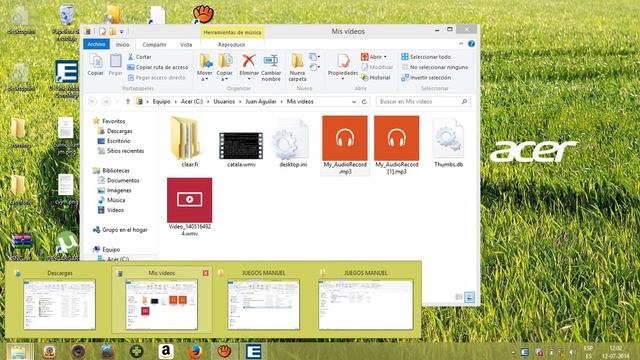
Task: Create a Nueva carpeta
Action: (x=297, y=67)
